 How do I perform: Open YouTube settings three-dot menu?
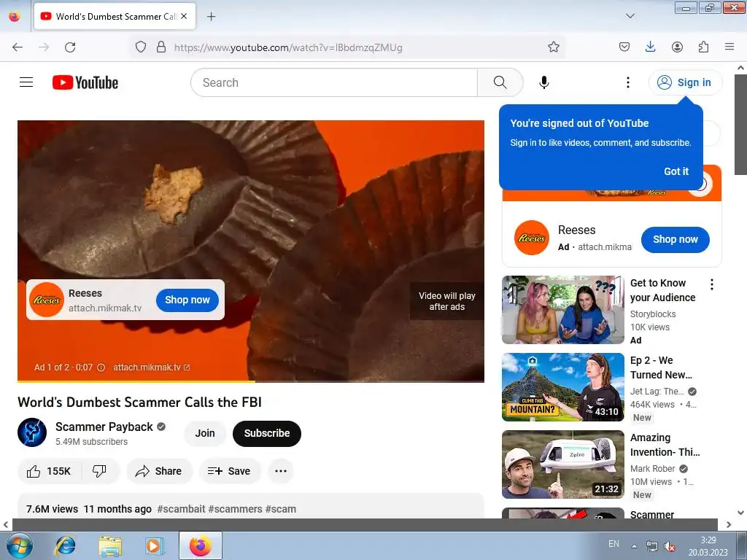tap(628, 82)
